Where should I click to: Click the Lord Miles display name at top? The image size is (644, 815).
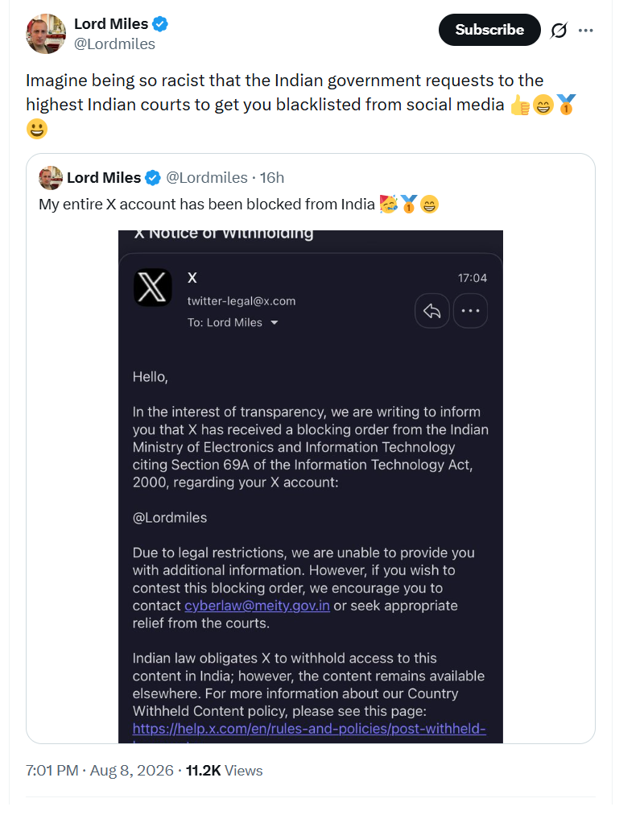pyautogui.click(x=111, y=24)
